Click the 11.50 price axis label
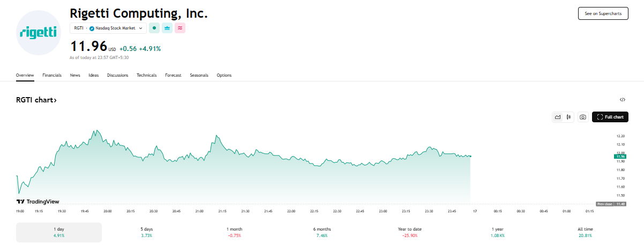Screen dimensions: 644x251 click(620, 195)
